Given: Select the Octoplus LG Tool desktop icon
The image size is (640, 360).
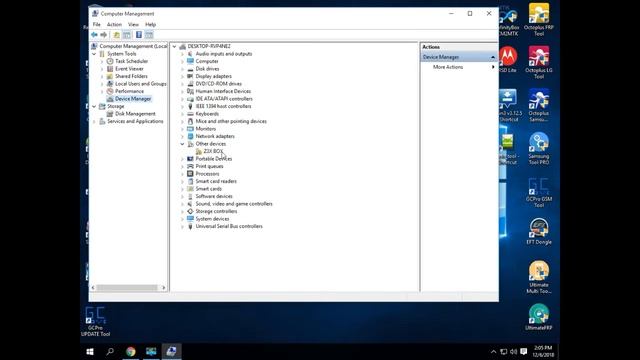Looking at the screenshot, I should pyautogui.click(x=539, y=62).
